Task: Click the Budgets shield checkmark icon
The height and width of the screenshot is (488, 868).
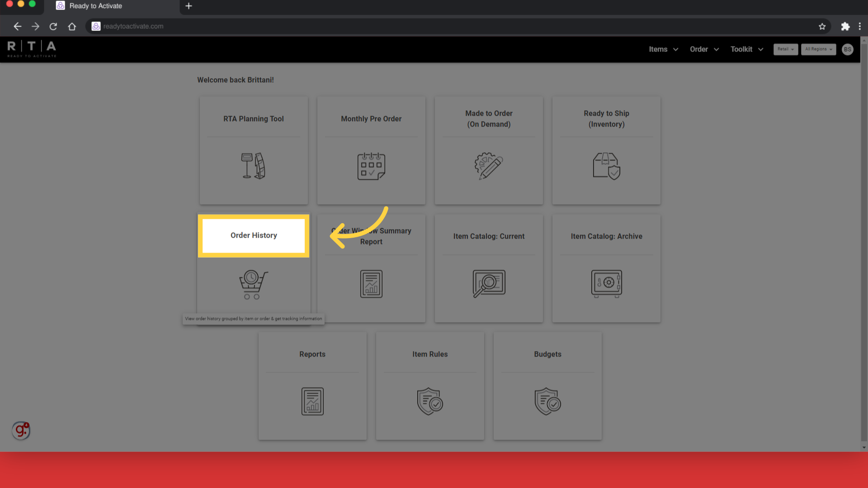Action: [547, 401]
